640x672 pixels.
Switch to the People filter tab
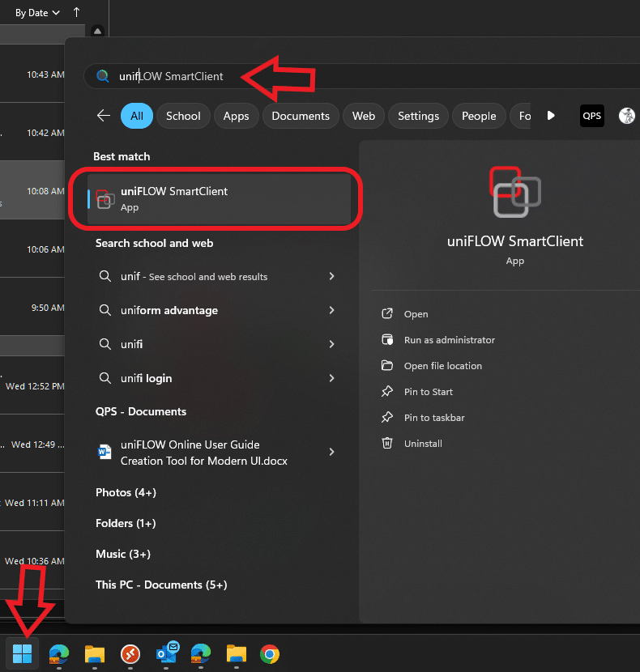[479, 116]
